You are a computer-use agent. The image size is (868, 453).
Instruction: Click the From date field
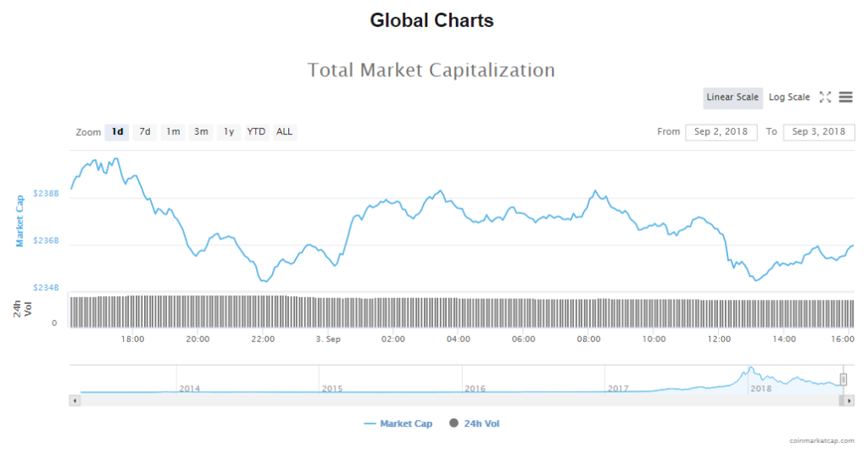point(721,132)
